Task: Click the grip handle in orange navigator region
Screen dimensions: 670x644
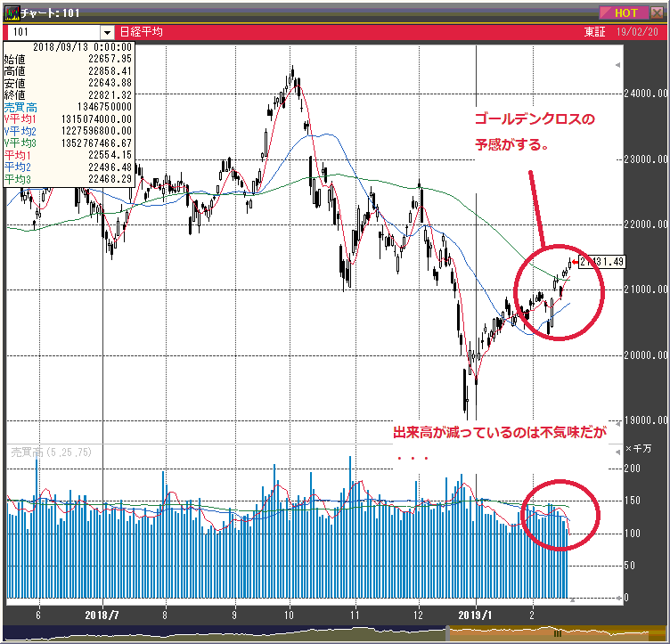Action: tap(557, 633)
